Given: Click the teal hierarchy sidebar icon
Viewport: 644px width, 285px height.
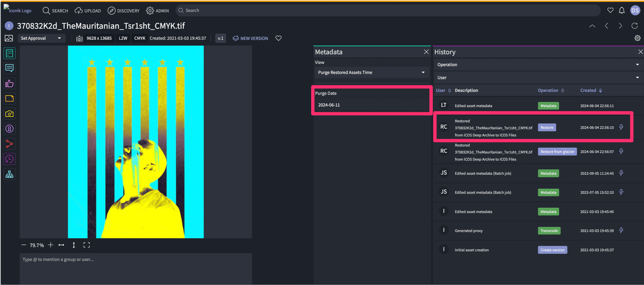Looking at the screenshot, I should pos(9,174).
